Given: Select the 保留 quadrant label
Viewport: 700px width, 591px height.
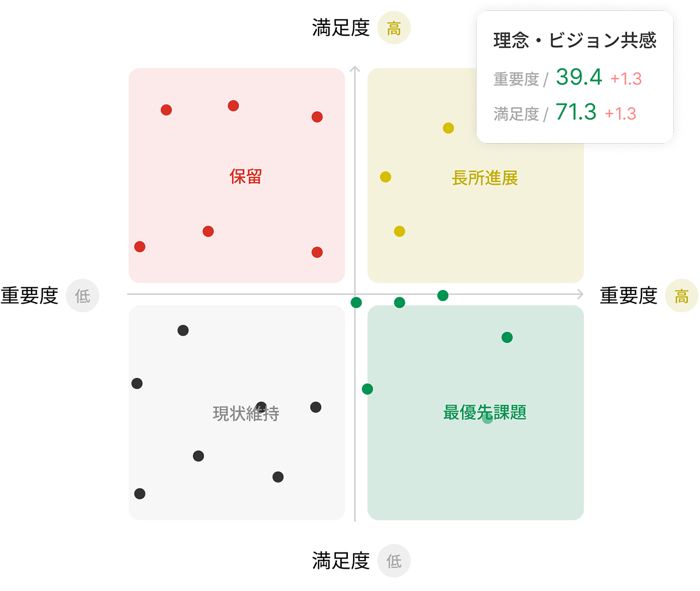Looking at the screenshot, I should pos(246,177).
